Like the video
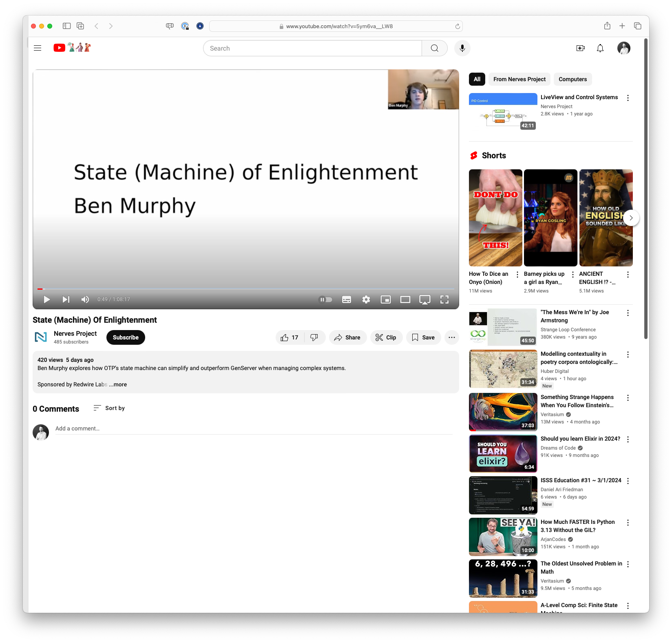The width and height of the screenshot is (672, 643). click(x=289, y=337)
